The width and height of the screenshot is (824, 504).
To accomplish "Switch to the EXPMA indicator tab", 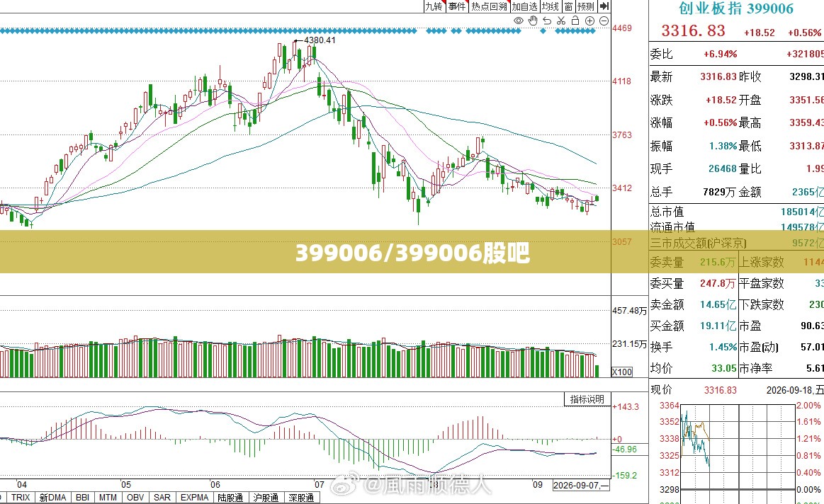I will 194,497.
